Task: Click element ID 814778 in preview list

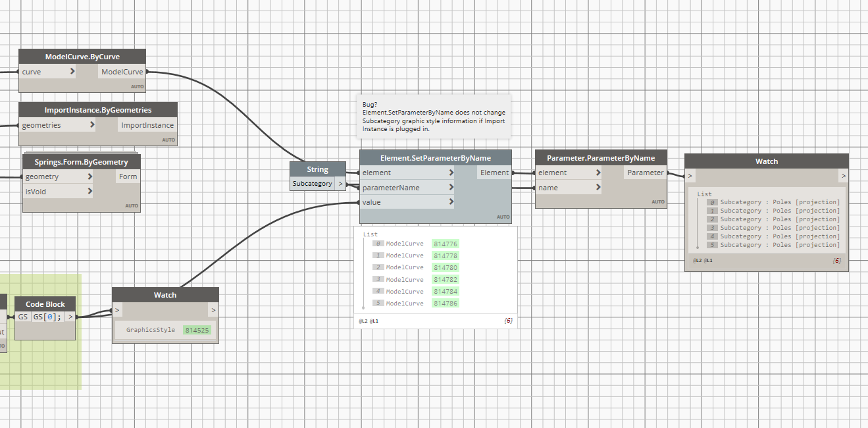Action: [x=446, y=255]
